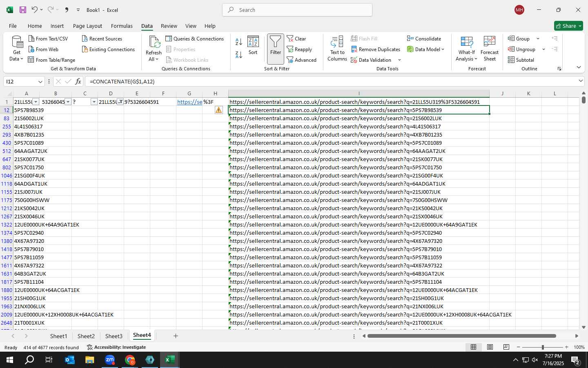Click Insert Function fx icon
Screen dimensions: 588x368
click(78, 81)
